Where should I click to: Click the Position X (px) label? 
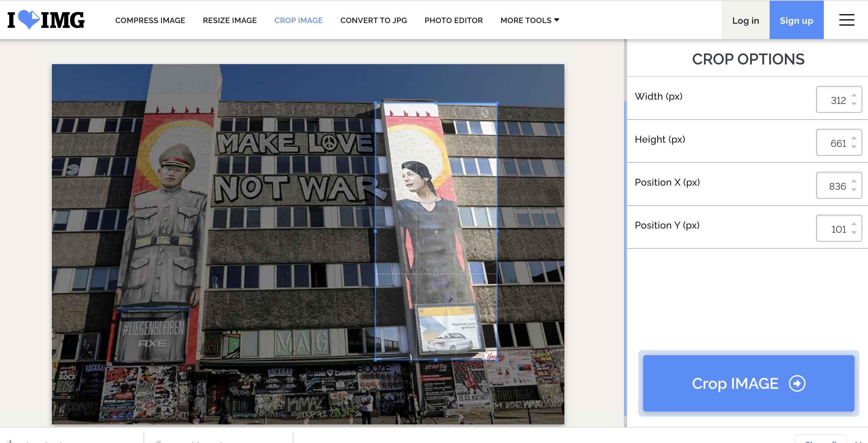(x=667, y=182)
